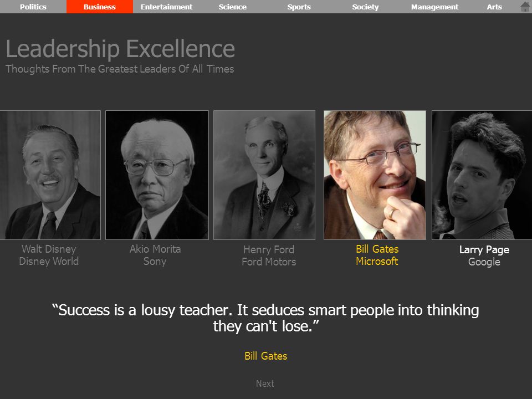Viewport: 532px width, 399px height.
Task: Open the Politics tab
Action: [33, 7]
